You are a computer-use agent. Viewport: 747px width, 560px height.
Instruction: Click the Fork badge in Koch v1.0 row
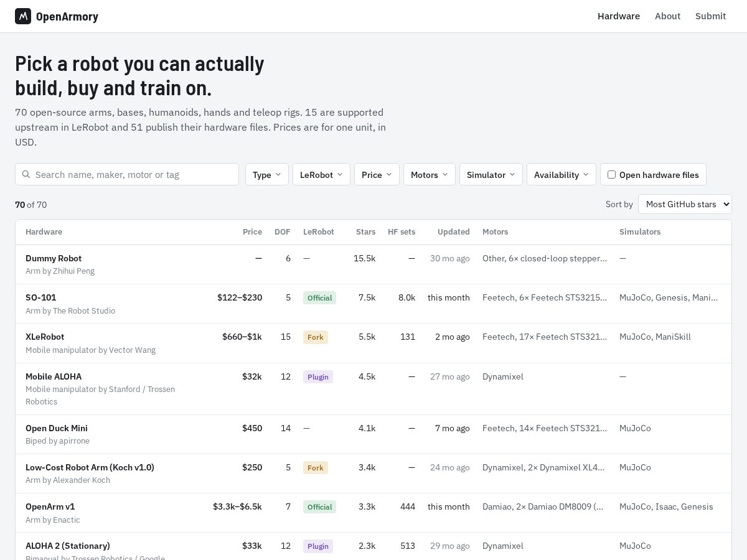click(x=316, y=467)
